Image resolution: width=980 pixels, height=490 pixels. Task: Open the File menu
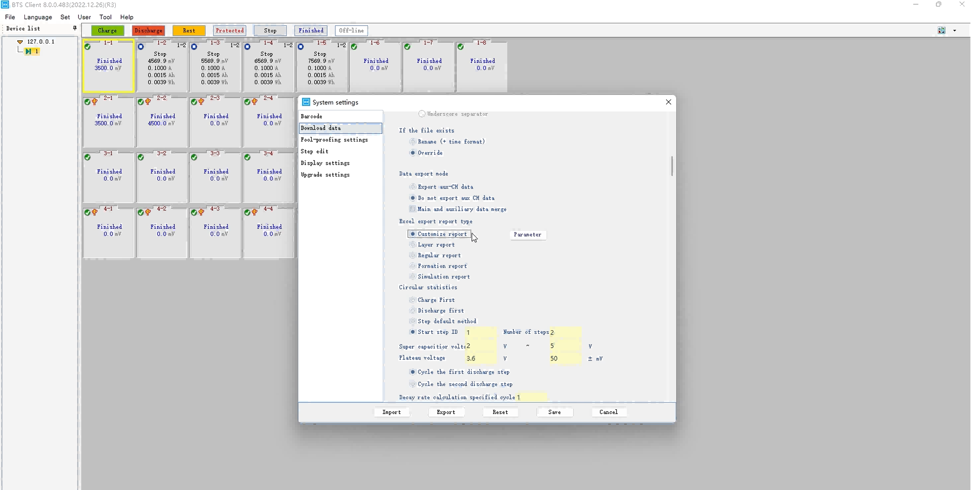(10, 17)
